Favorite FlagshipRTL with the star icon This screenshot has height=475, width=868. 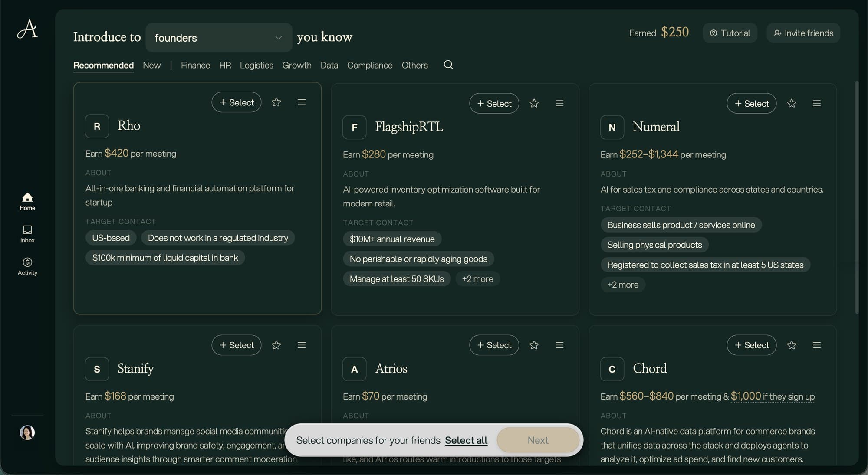point(534,103)
